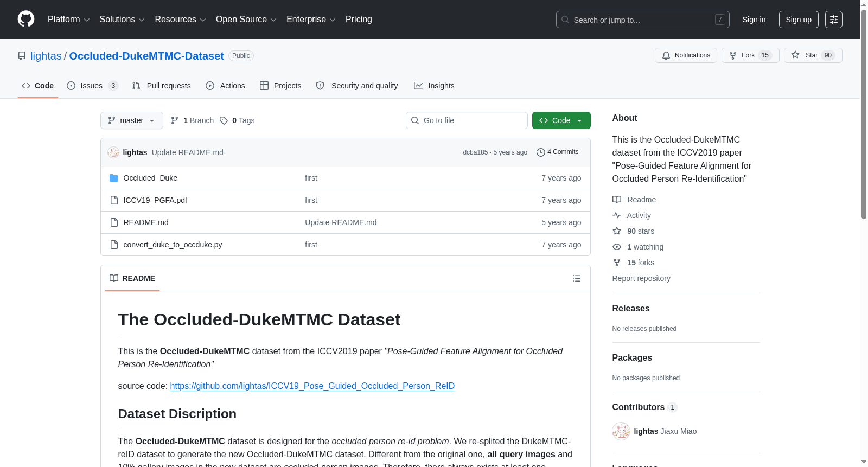Image resolution: width=868 pixels, height=467 pixels.
Task: Open the Occluded_Duke folder
Action: tap(150, 178)
